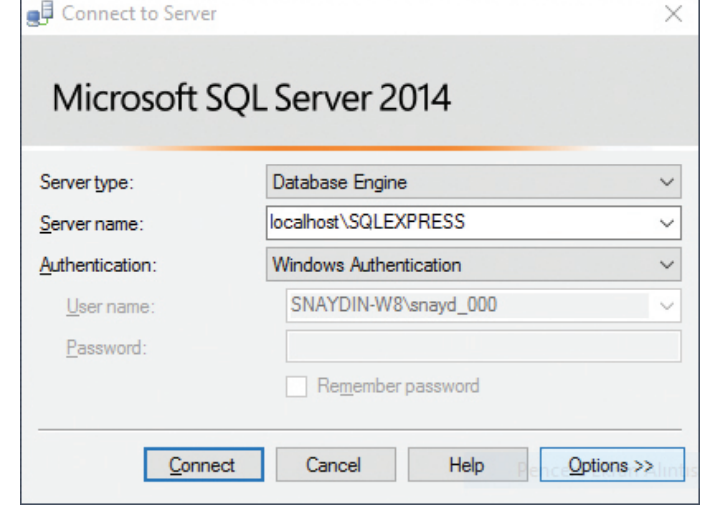This screenshot has width=716, height=516.
Task: Close the Connect to Server dialog
Action: 673,14
